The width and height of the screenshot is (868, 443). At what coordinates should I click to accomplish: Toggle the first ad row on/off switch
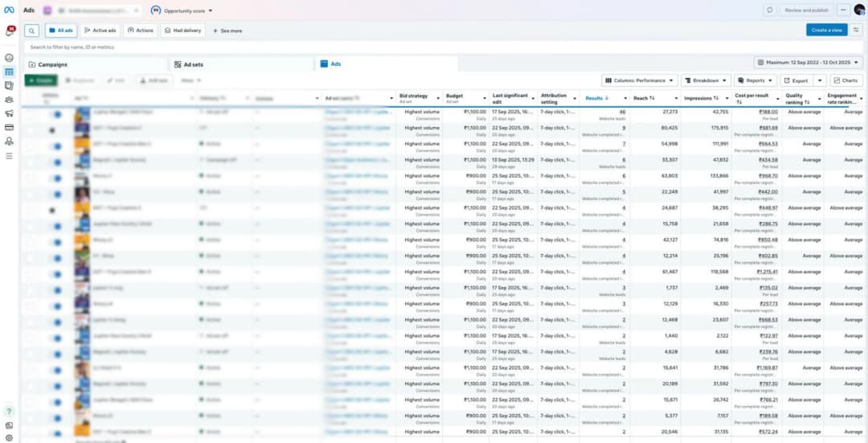pos(55,114)
